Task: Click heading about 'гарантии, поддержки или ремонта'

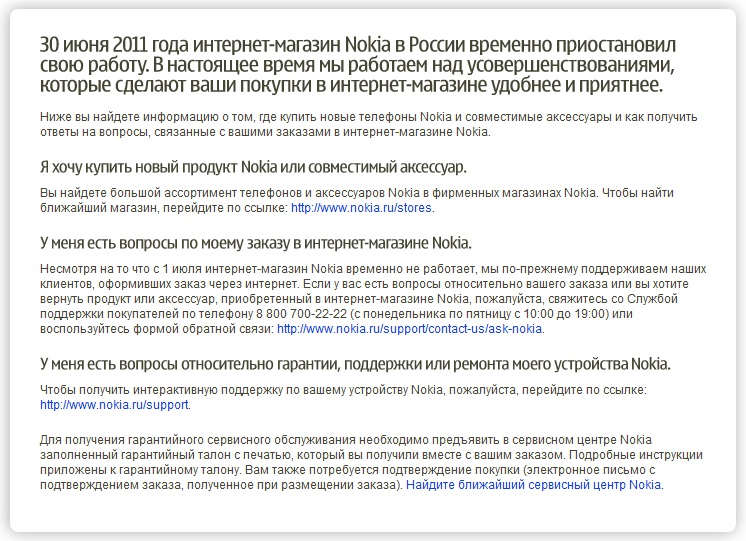Action: pos(355,364)
